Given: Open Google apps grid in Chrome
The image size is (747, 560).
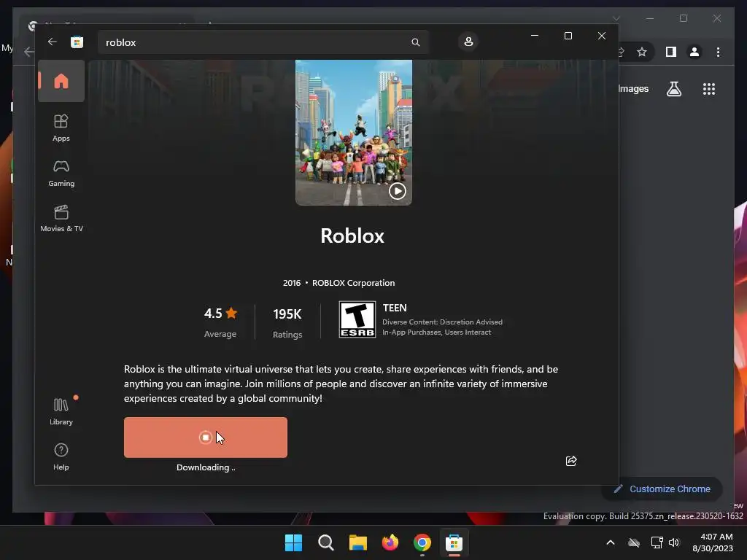Looking at the screenshot, I should (x=709, y=89).
